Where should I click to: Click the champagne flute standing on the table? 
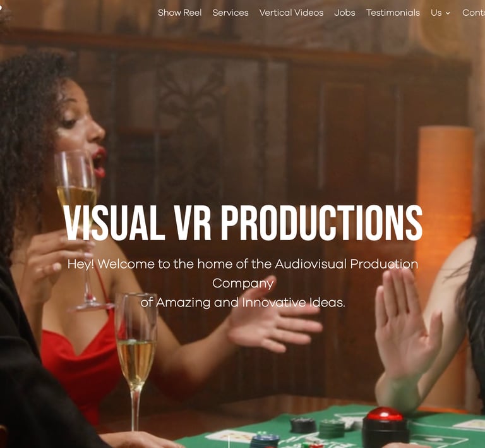[x=136, y=362]
